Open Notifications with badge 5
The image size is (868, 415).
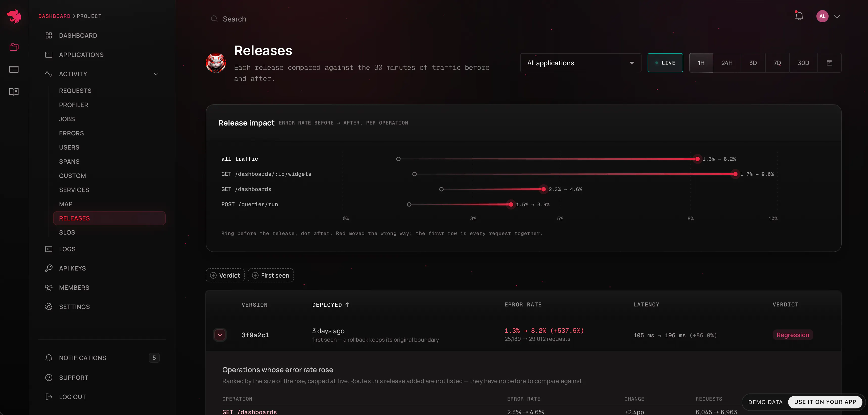(102, 358)
